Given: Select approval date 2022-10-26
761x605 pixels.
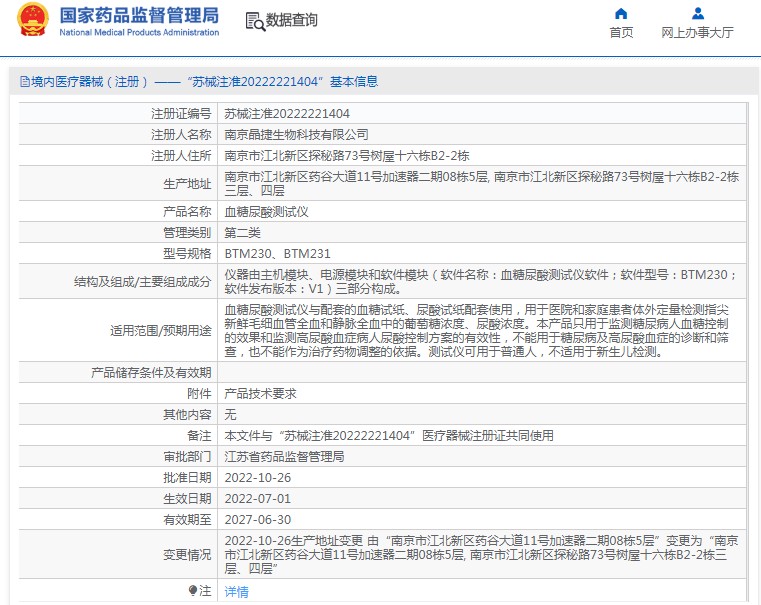Looking at the screenshot, I should pyautogui.click(x=258, y=478).
